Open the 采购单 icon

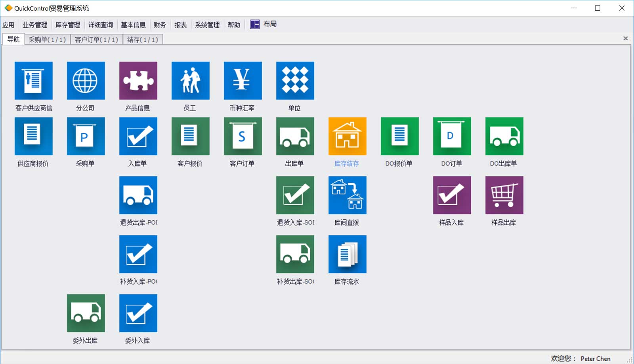point(86,136)
